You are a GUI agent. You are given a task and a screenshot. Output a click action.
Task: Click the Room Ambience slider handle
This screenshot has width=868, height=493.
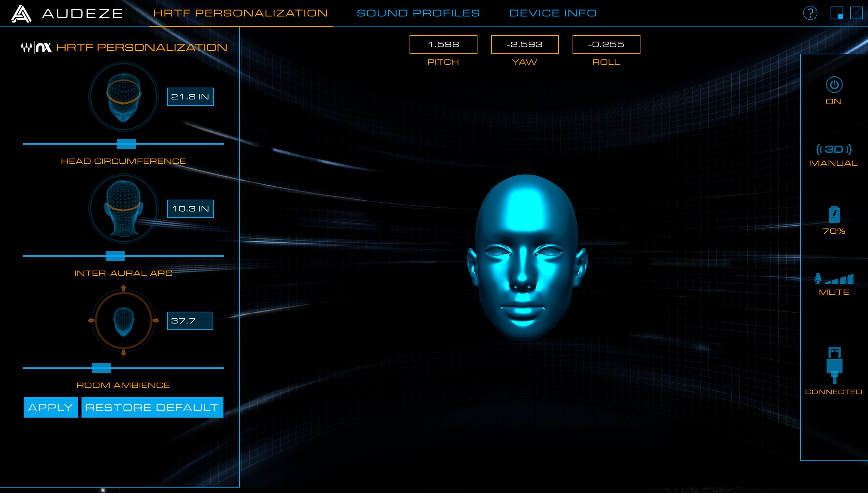(101, 368)
